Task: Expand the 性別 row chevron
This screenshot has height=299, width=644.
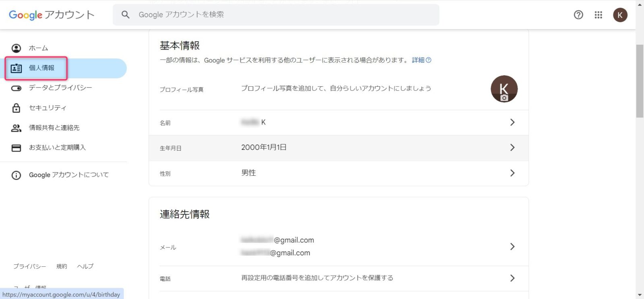Action: (512, 173)
